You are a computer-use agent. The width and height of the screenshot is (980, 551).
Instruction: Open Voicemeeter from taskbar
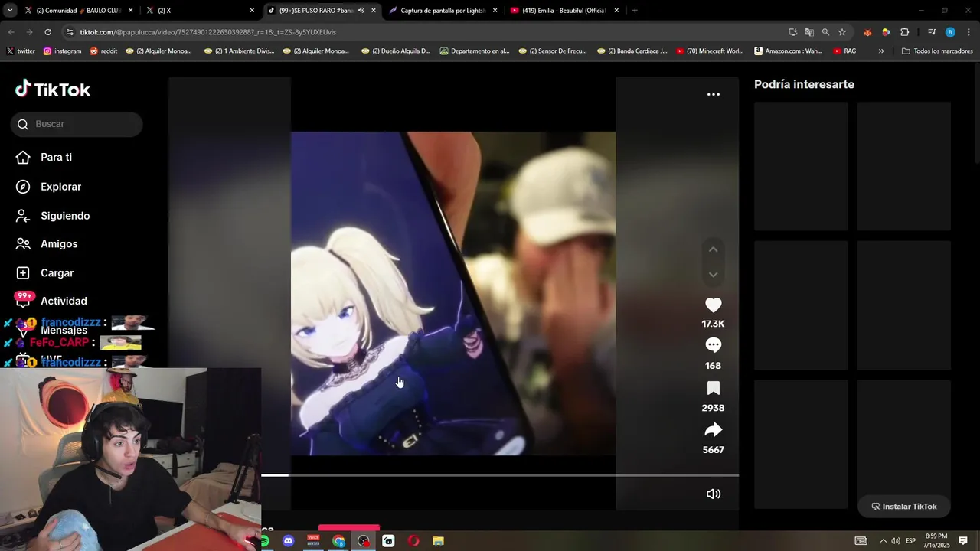coord(313,541)
